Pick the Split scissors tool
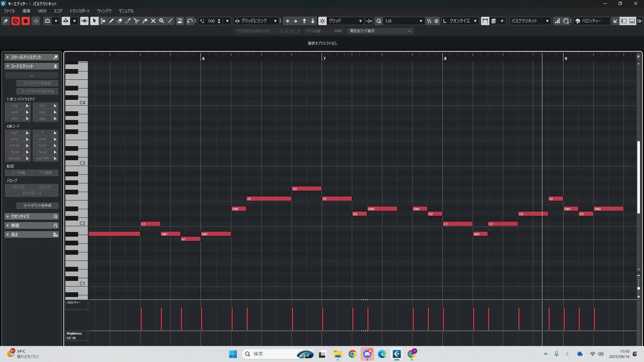The height and width of the screenshot is (362, 644). tap(137, 21)
